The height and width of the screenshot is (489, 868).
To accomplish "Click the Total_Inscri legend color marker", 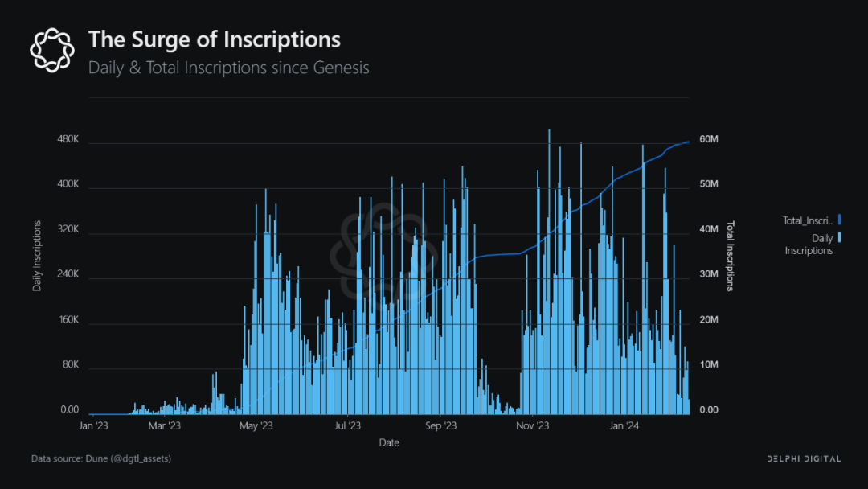I will coord(839,220).
